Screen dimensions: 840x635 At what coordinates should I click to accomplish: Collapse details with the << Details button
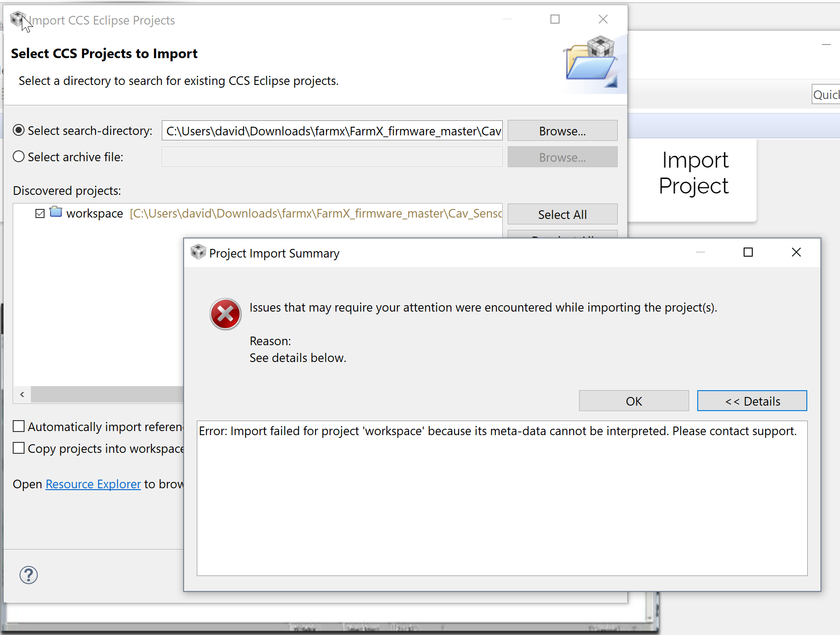click(752, 401)
